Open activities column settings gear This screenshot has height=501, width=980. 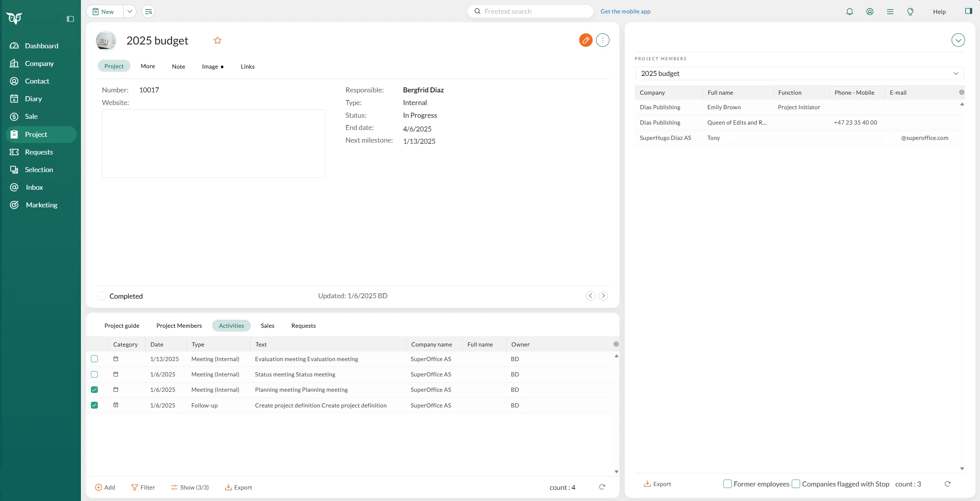pos(616,344)
